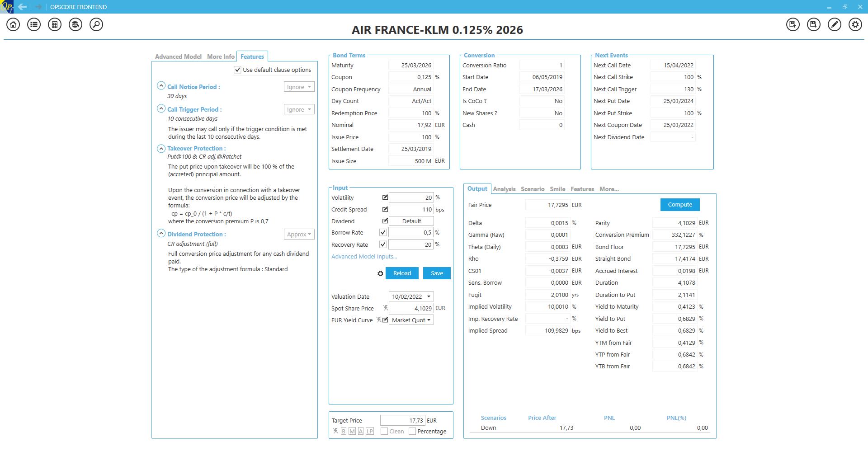Screen dimensions: 868x470
Task: Open the search magnifier icon
Action: [96, 24]
